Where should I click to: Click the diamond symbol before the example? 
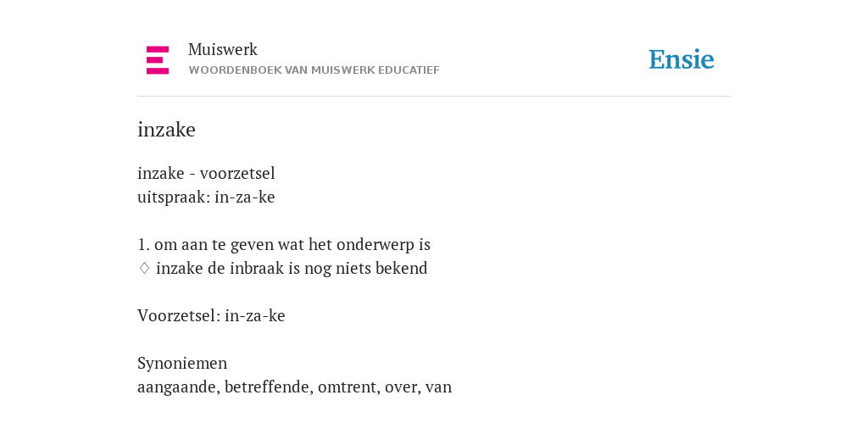click(x=144, y=269)
